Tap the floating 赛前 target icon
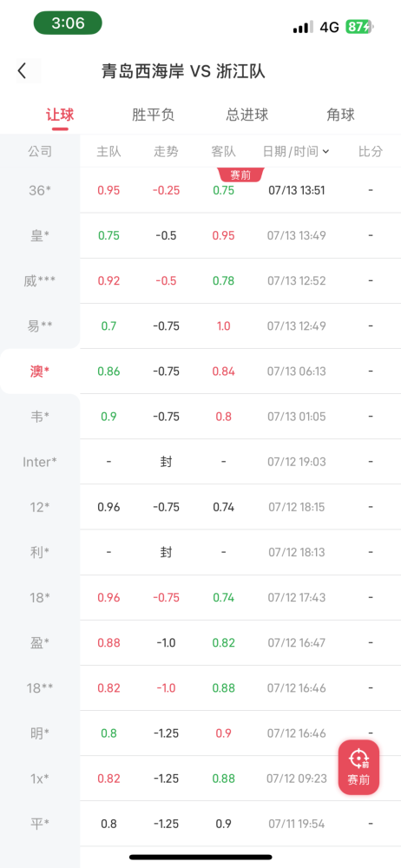The image size is (401, 868). [x=359, y=767]
